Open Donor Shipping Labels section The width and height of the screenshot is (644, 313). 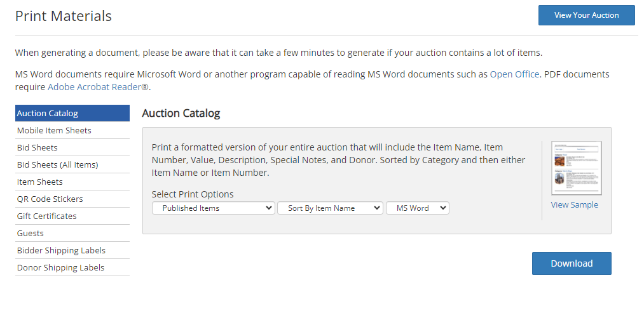pyautogui.click(x=72, y=268)
